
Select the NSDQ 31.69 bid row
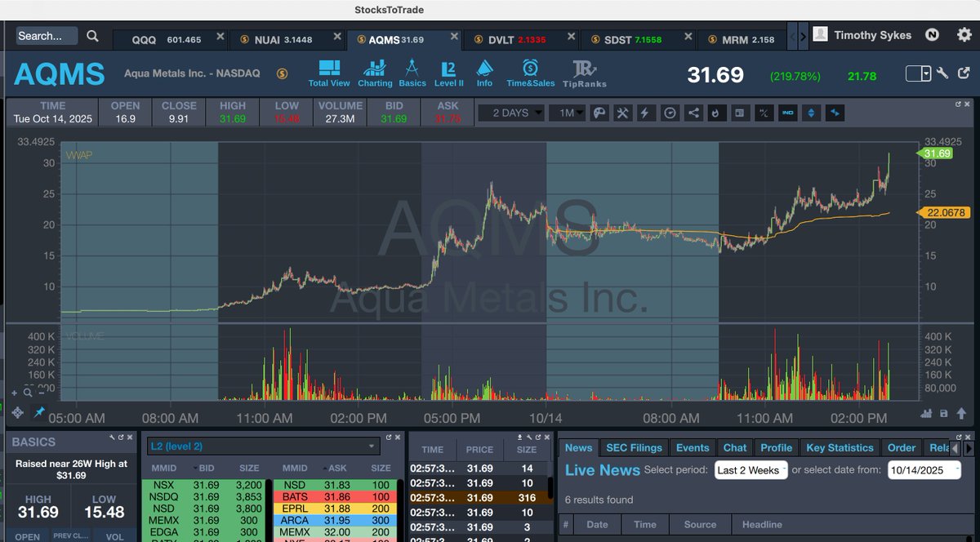tap(203, 496)
